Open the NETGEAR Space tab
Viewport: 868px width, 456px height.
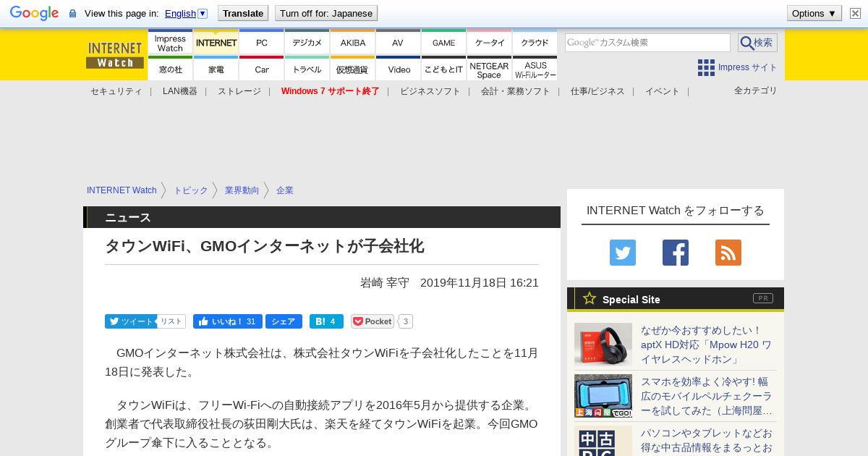[490, 69]
